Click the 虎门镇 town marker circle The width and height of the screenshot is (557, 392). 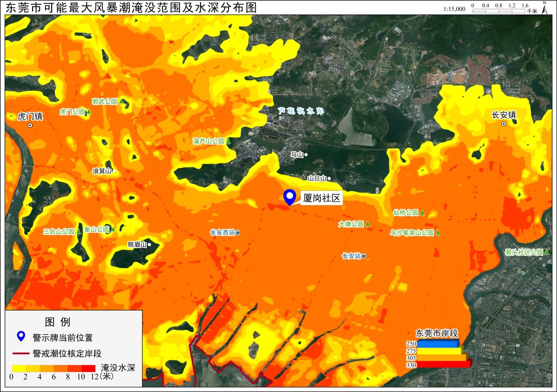pos(30,126)
